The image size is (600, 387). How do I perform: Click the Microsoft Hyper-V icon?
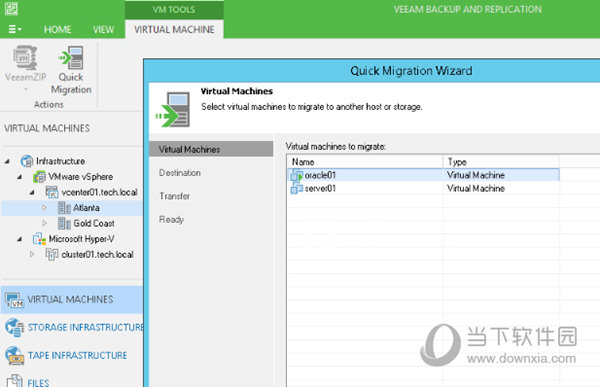pos(39,239)
